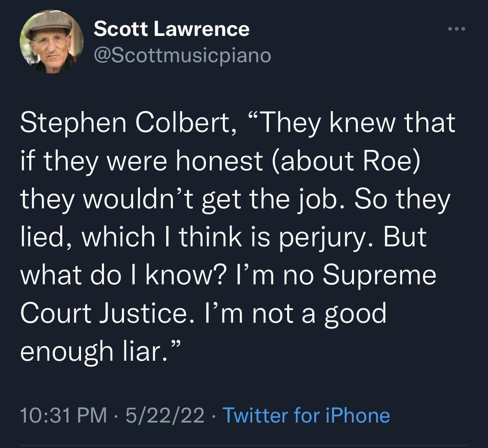Click "(about Roe)" in the tweet text
488x448 pixels.
coord(346,161)
